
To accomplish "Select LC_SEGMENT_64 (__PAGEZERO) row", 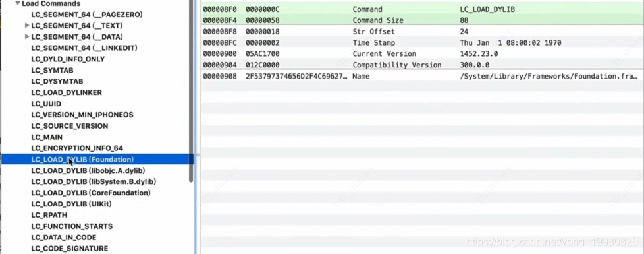I will 87,15.
